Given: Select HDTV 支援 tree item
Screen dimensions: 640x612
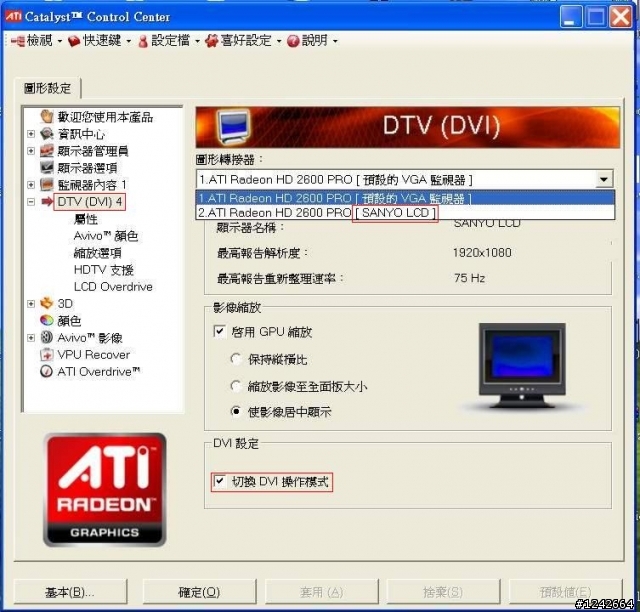Looking at the screenshot, I should [104, 270].
